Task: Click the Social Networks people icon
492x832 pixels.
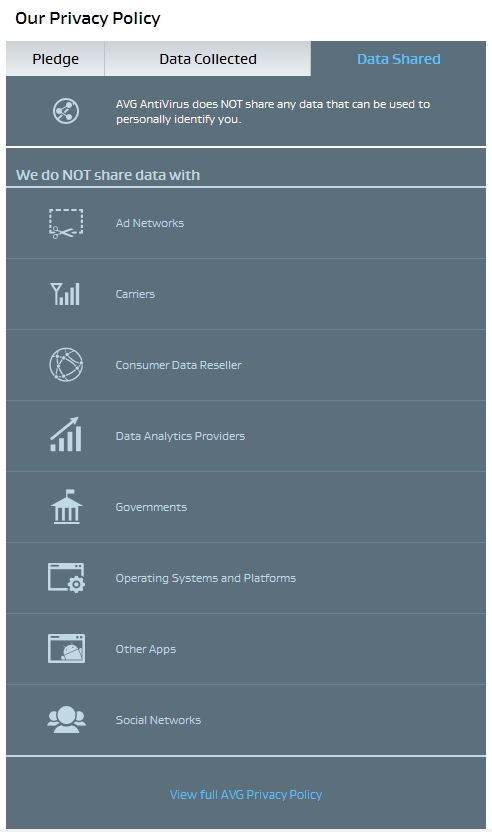Action: click(66, 720)
